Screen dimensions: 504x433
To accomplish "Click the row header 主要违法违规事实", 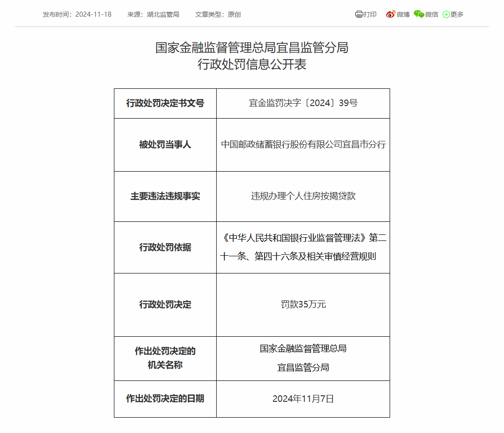I will (165, 196).
